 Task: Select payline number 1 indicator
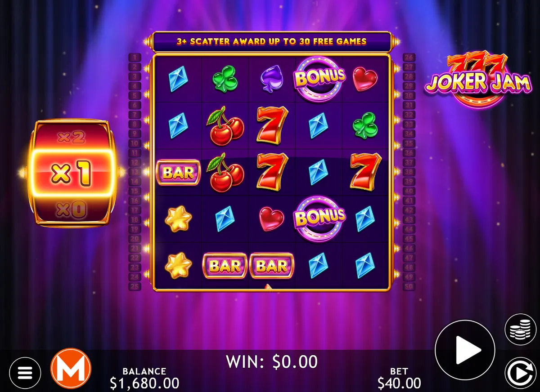[135, 57]
